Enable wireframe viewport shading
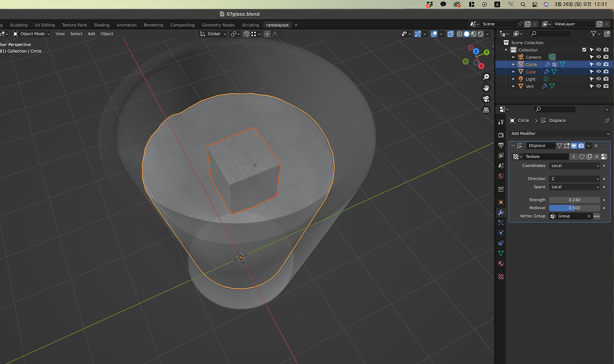Screen dimensions: 614x364 point(460,34)
